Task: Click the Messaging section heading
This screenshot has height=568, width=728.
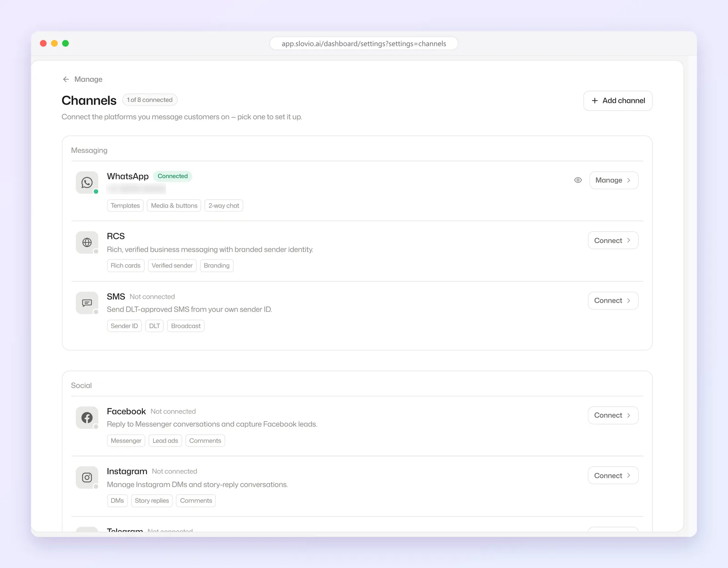Action: [x=89, y=150]
